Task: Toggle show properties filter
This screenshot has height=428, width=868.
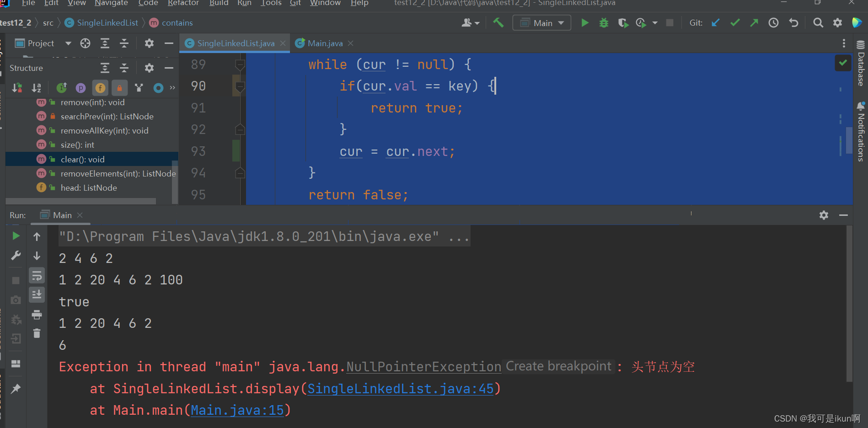Action: (x=81, y=88)
